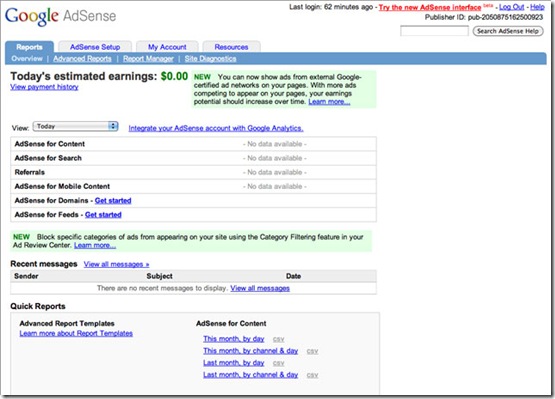The height and width of the screenshot is (399, 555).
Task: Select the Referrals row label
Action: pyautogui.click(x=30, y=172)
